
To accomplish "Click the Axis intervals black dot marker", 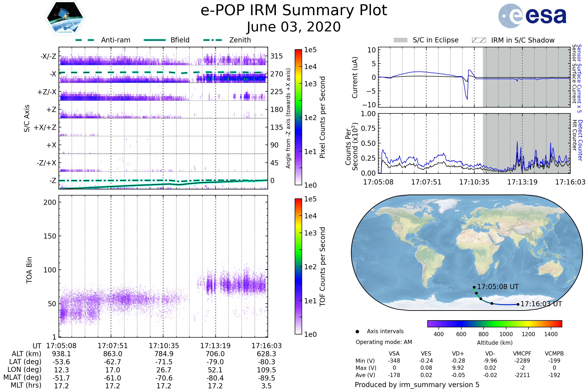I will [x=357, y=332].
